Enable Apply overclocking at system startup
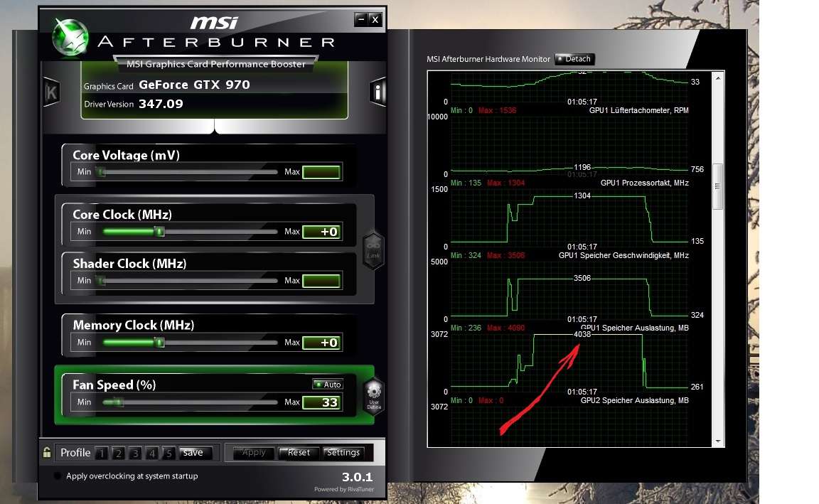This screenshot has height=504, width=819. tap(58, 476)
